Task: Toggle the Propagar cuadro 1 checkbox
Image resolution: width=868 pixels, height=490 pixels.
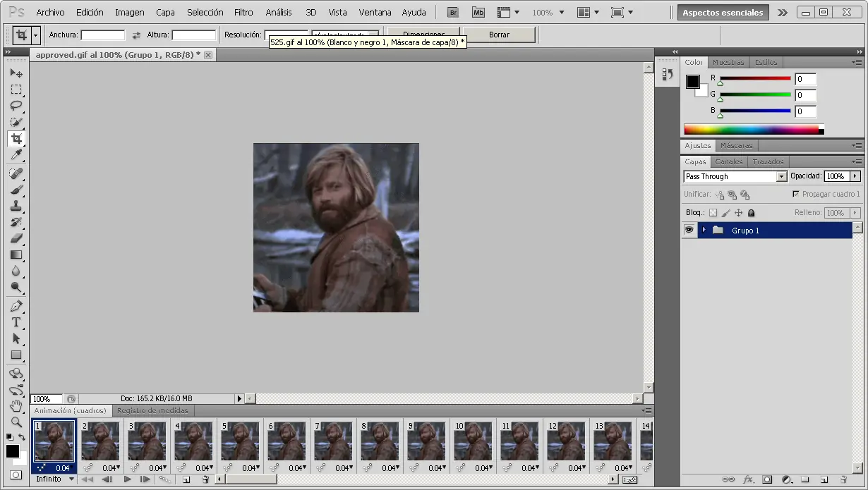Action: coord(795,194)
